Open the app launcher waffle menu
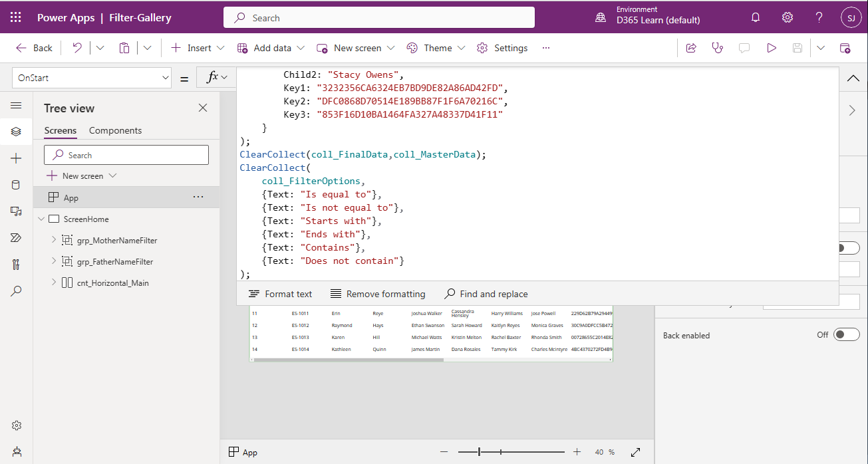868x464 pixels. (x=16, y=17)
